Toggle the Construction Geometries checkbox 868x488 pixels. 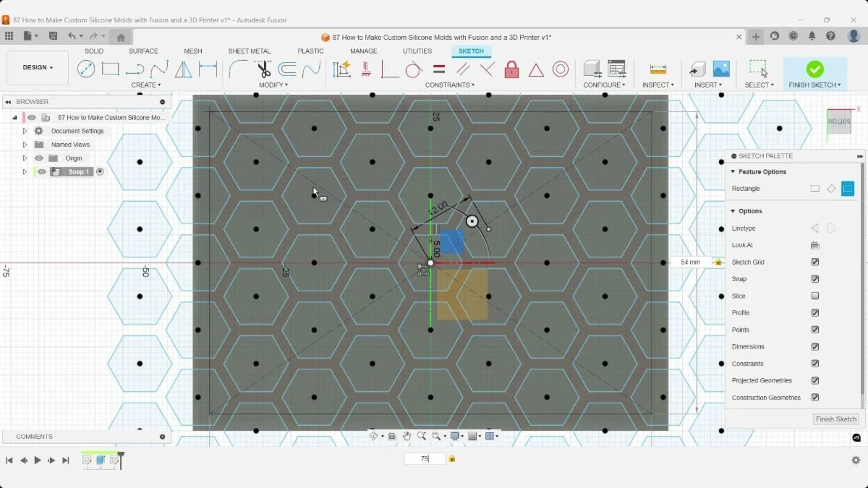[815, 398]
